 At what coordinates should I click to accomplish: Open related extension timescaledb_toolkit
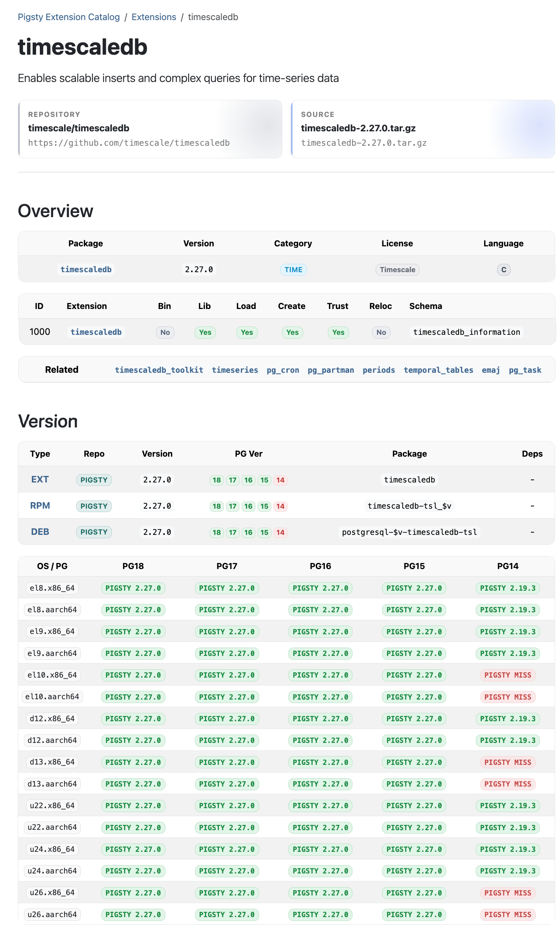[x=159, y=370]
